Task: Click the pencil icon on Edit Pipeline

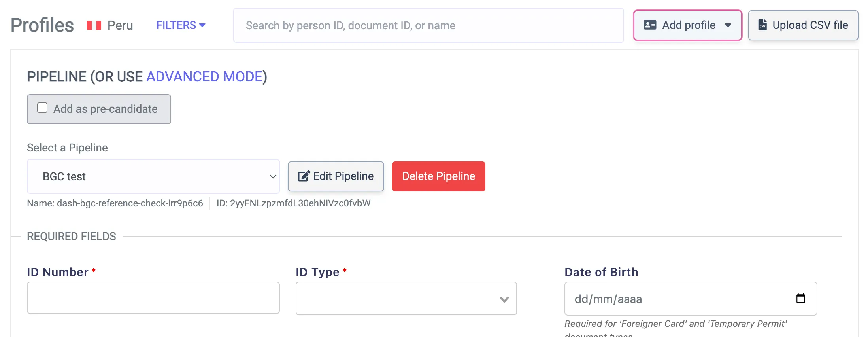Action: [303, 176]
